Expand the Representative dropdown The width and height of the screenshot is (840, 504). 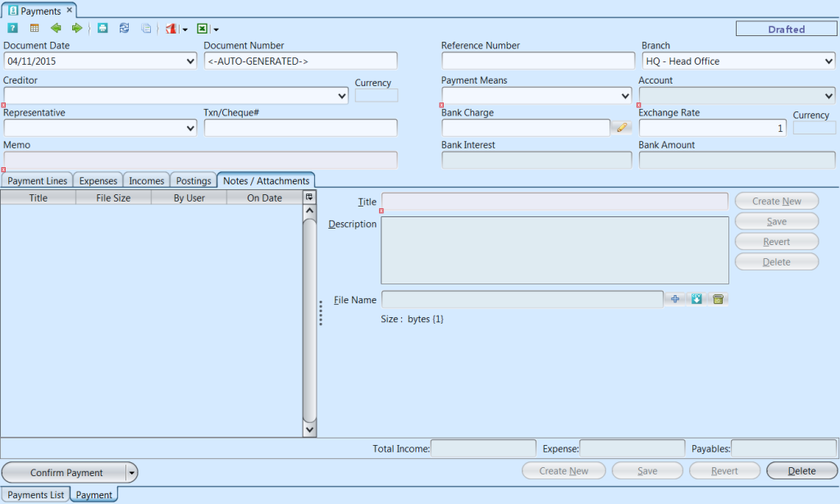click(x=190, y=128)
